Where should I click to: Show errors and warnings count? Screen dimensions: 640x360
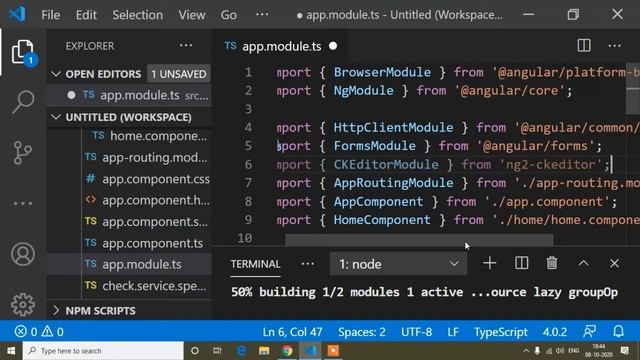[39, 331]
